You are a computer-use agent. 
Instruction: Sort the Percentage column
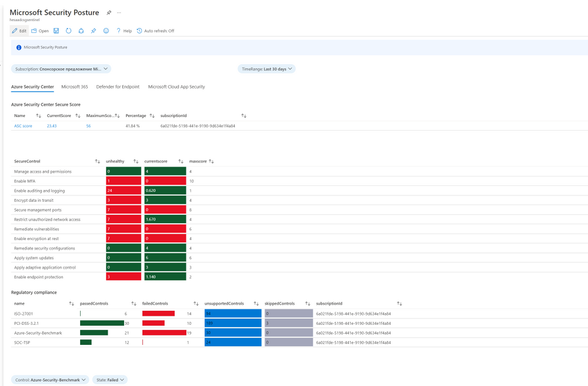click(x=152, y=116)
